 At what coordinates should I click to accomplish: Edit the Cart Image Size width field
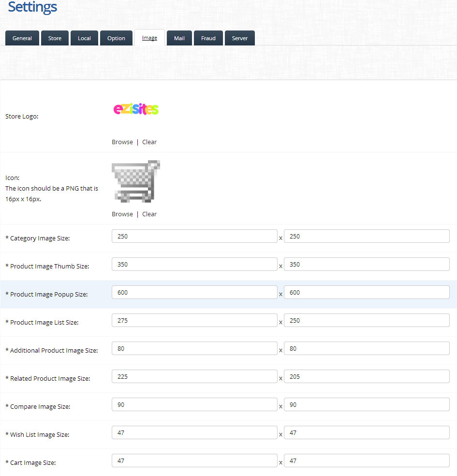pos(194,461)
